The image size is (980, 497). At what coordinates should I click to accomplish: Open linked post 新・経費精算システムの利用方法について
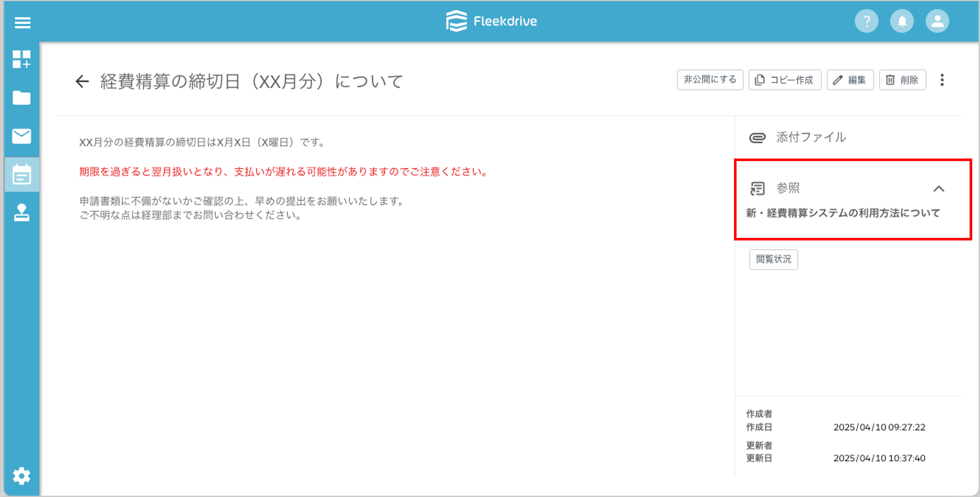point(843,213)
